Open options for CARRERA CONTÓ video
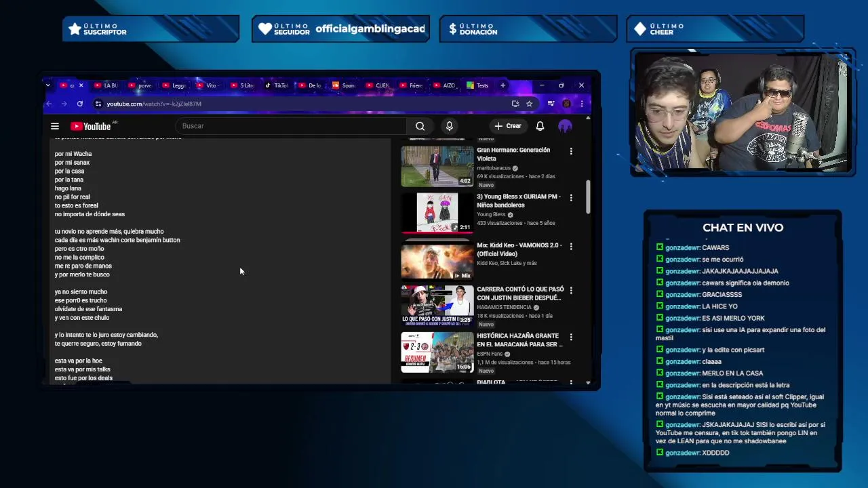Viewport: 868px width, 488px height. tap(571, 291)
